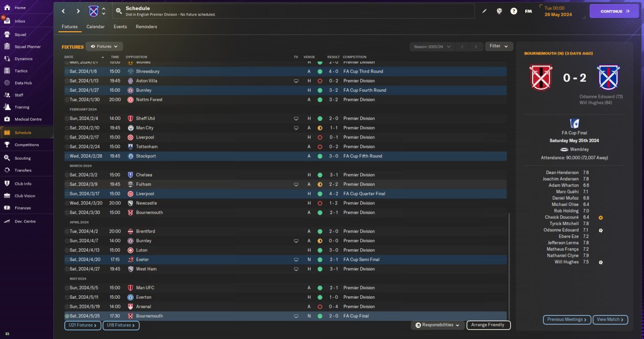The width and height of the screenshot is (644, 339).
Task: Open the Inbox sidebar icon
Action: point(7,21)
